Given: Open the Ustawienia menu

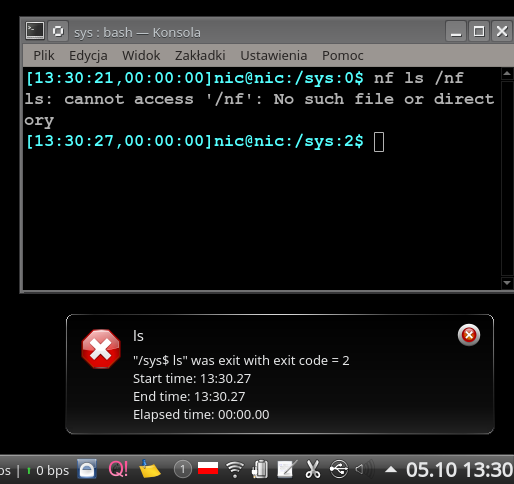Looking at the screenshot, I should [x=274, y=55].
